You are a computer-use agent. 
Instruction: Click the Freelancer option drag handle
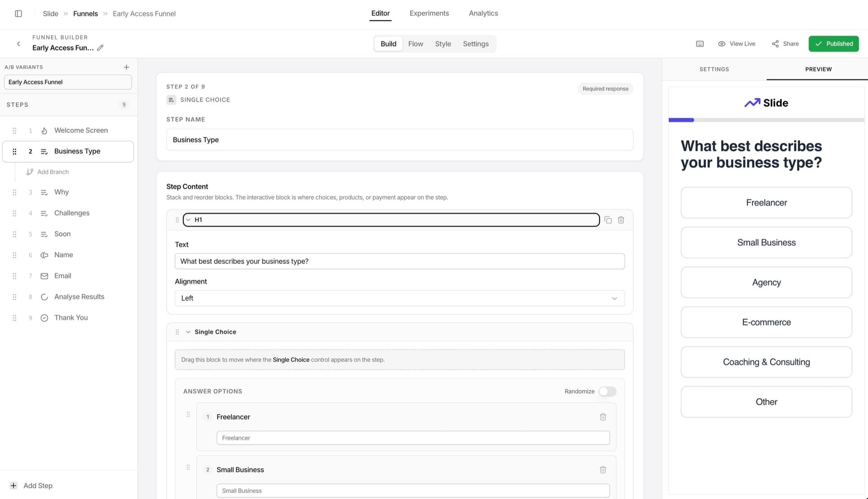pos(189,414)
